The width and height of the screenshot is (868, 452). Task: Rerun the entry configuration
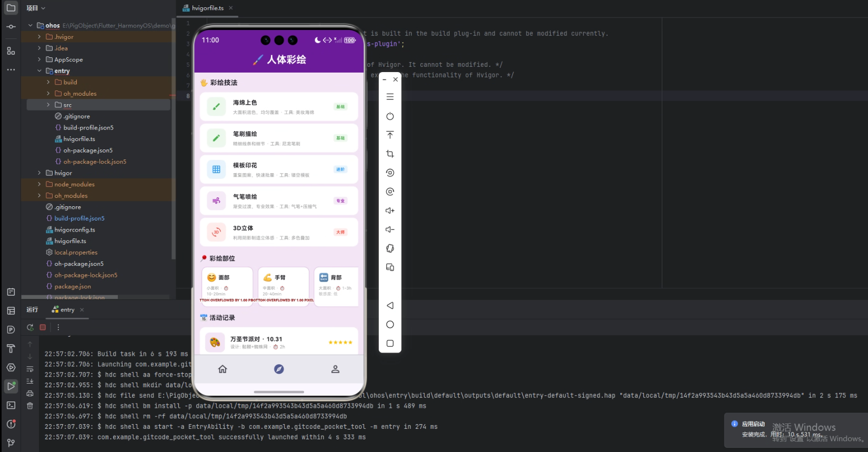30,327
